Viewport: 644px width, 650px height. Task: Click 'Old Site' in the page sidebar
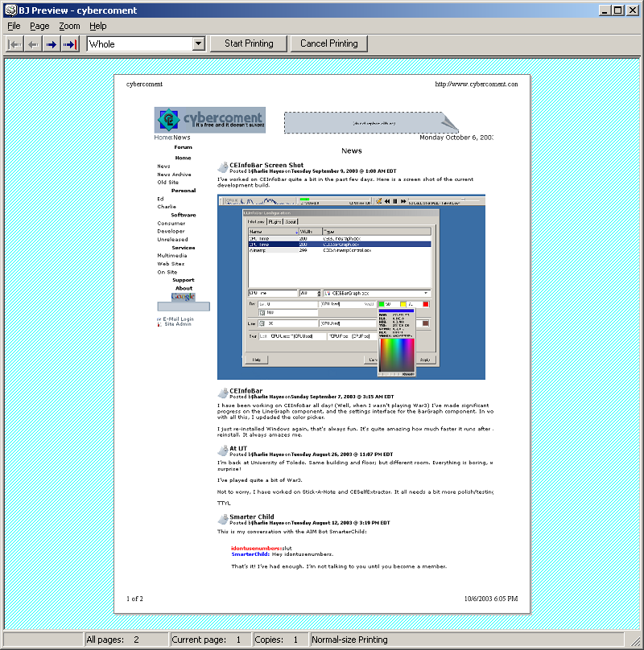point(167,183)
